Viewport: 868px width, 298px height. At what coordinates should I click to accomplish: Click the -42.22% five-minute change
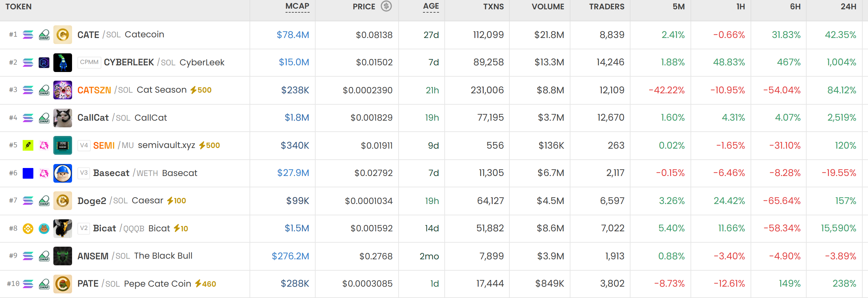[x=667, y=90]
